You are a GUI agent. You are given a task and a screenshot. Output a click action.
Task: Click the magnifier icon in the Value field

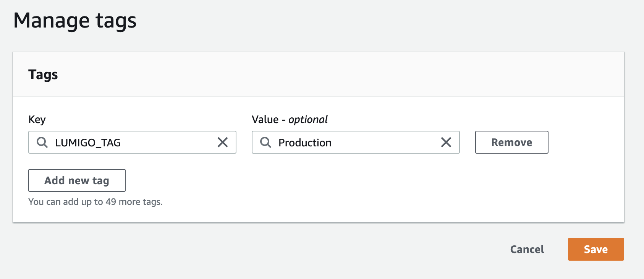[265, 143]
